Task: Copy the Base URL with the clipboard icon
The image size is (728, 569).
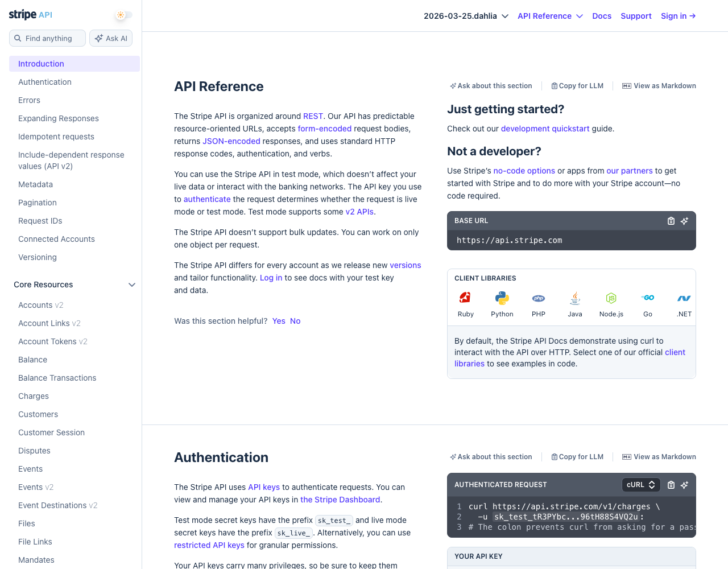Action: tap(671, 221)
